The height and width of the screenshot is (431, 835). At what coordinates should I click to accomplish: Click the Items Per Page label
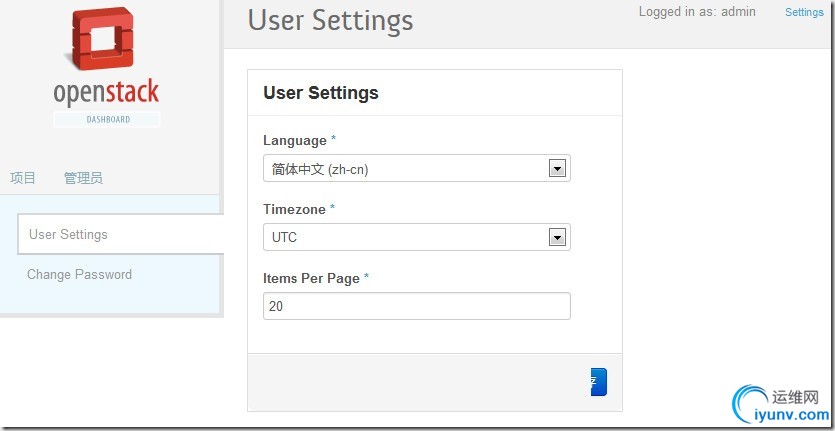310,278
